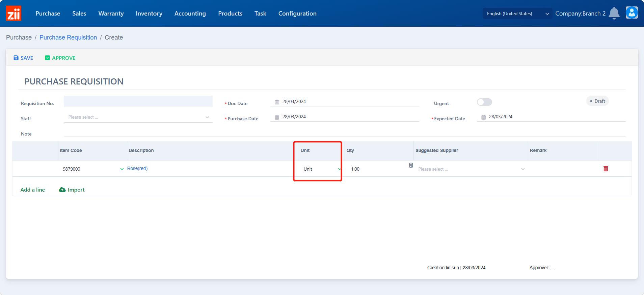Open the user profile avatar
Image resolution: width=644 pixels, height=295 pixels.
632,13
